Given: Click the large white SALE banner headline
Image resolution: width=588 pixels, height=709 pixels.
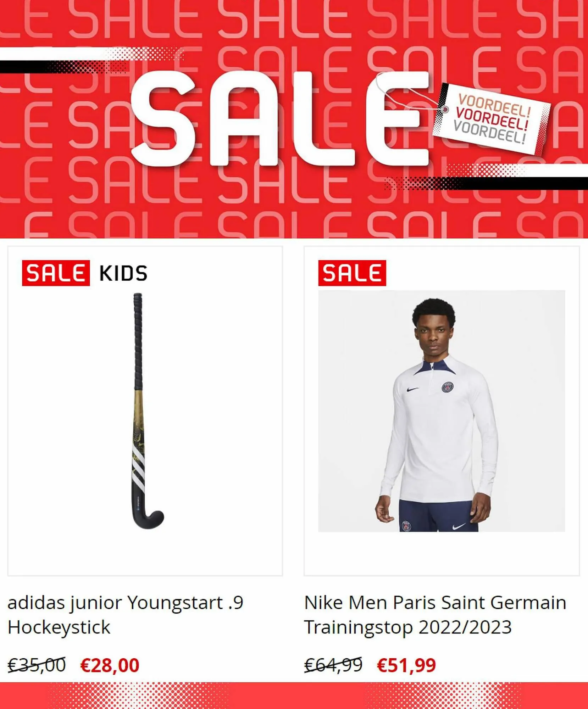Looking at the screenshot, I should (x=280, y=119).
